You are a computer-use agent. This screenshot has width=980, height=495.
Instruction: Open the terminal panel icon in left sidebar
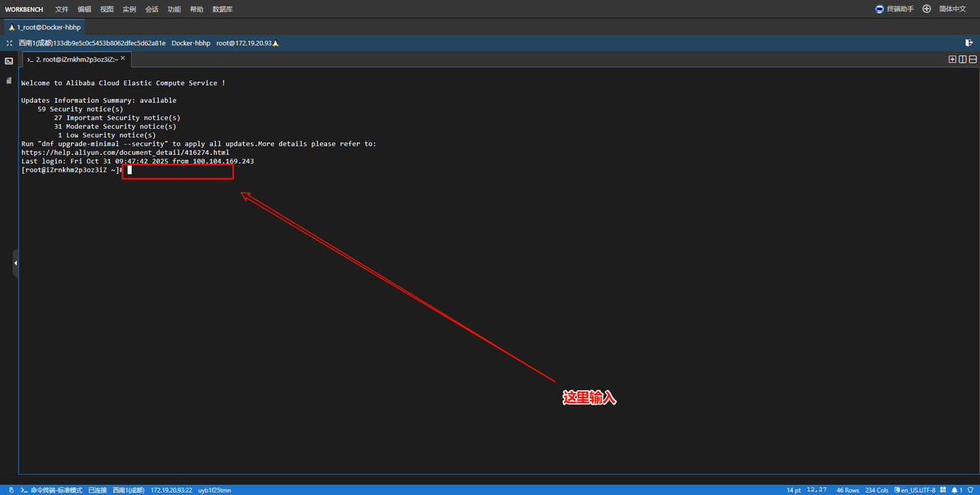tap(9, 61)
